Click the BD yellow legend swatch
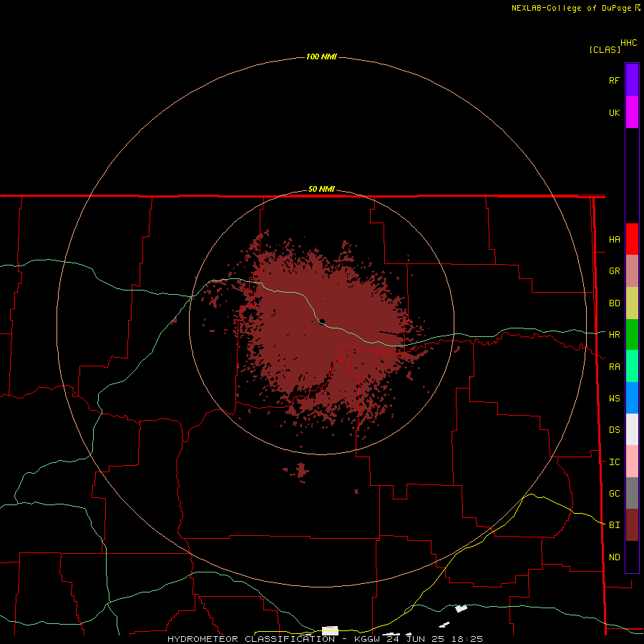Screen dimensions: 644x644 [x=632, y=303]
